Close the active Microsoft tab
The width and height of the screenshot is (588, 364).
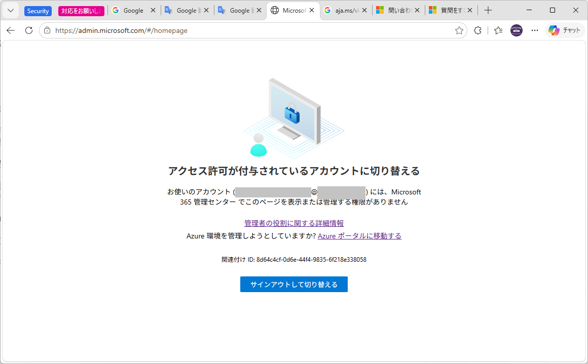[312, 11]
